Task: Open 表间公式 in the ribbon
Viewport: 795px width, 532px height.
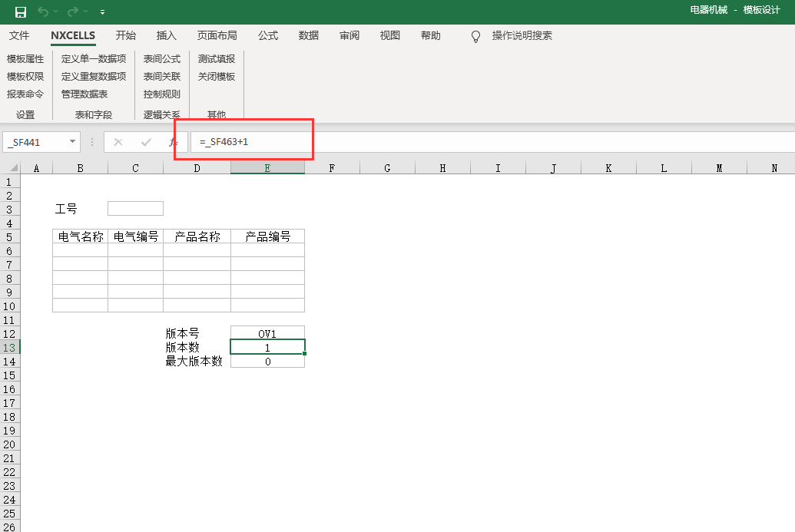Action: click(x=162, y=58)
